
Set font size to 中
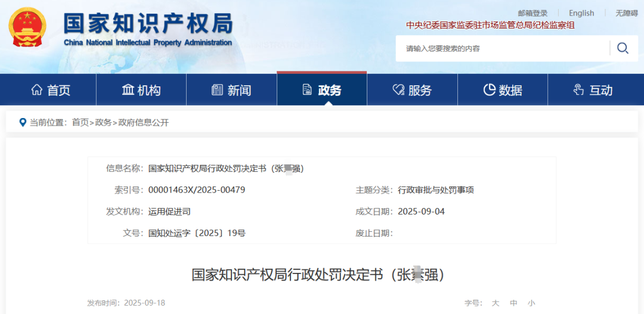513,303
